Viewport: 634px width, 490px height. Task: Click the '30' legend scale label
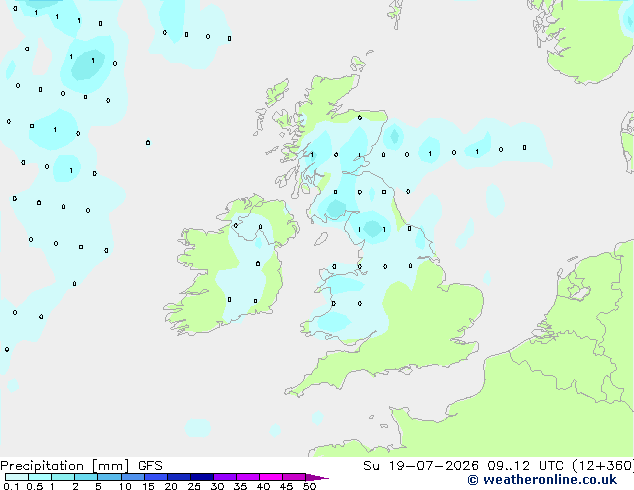click(217, 486)
